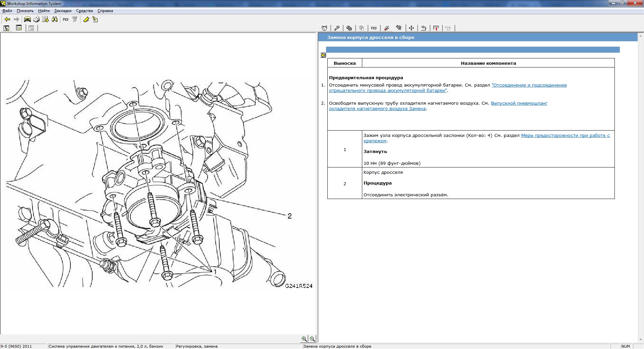Follow the fastener precautions link

(565, 136)
